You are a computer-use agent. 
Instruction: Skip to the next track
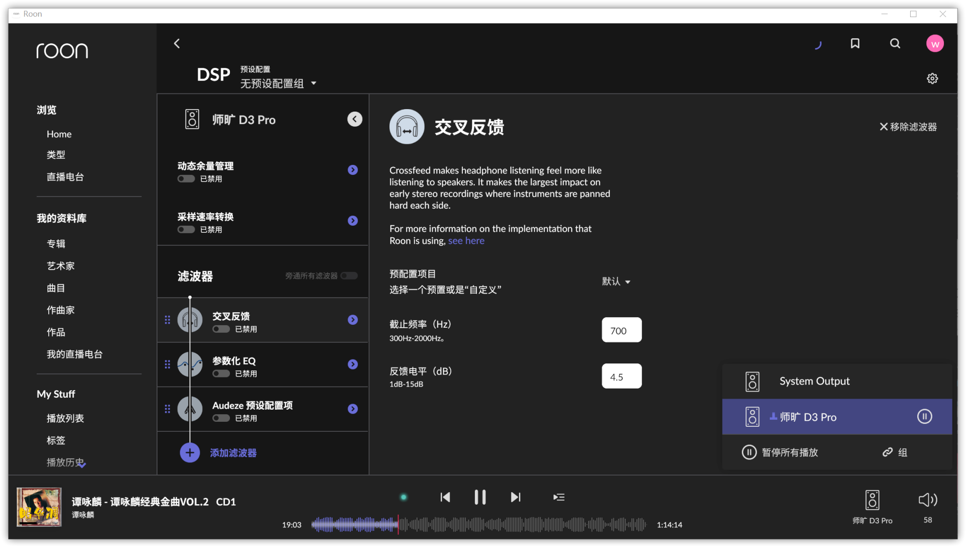pyautogui.click(x=515, y=497)
